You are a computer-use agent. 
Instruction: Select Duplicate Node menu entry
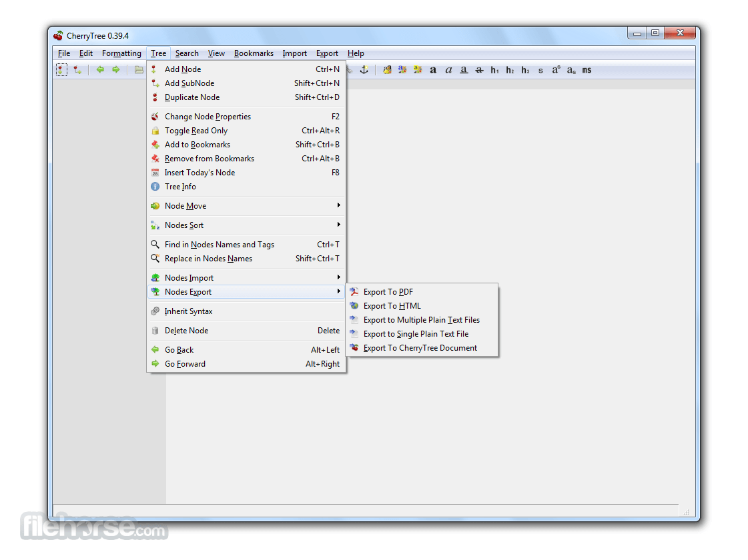246,97
